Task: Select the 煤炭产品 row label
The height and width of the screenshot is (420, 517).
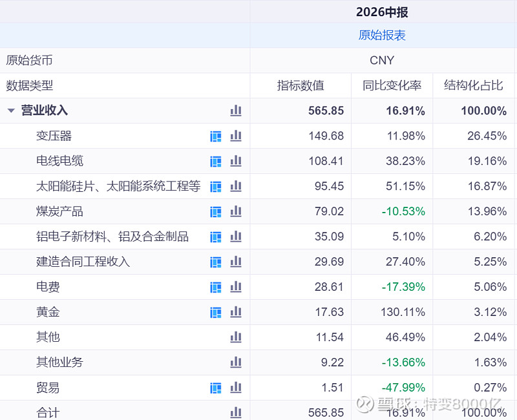Action: pyautogui.click(x=59, y=211)
